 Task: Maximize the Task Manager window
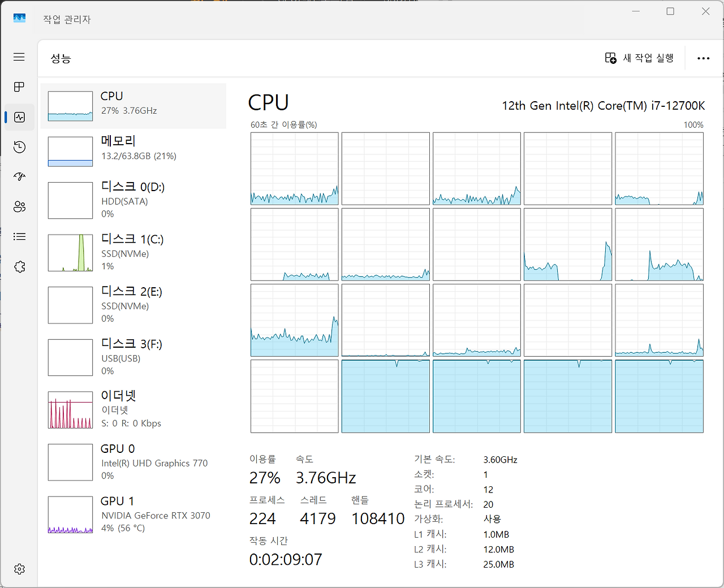pyautogui.click(x=670, y=11)
